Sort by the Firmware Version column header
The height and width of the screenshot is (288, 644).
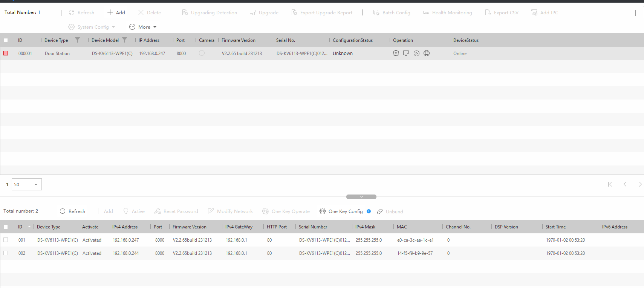coord(238,40)
